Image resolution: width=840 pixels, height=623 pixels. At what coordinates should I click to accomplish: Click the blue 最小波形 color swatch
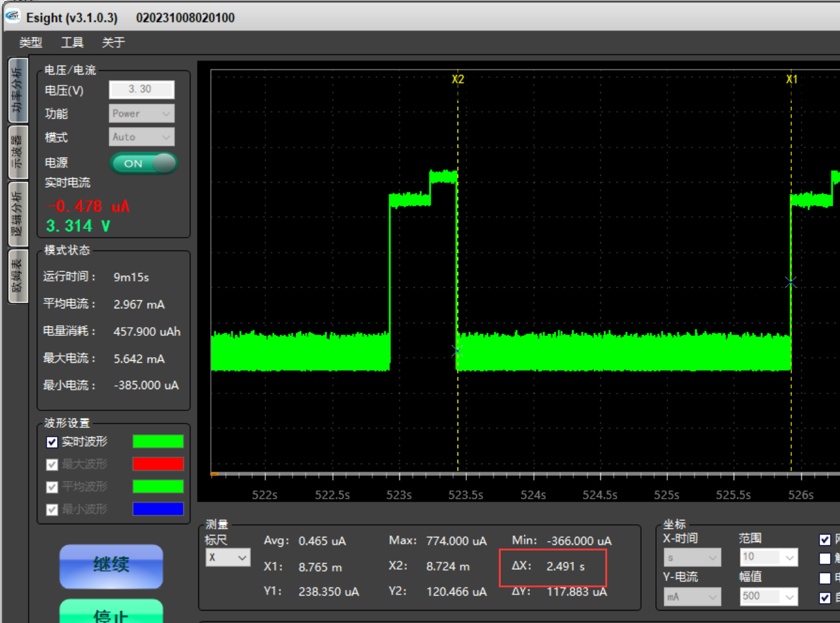(x=158, y=509)
